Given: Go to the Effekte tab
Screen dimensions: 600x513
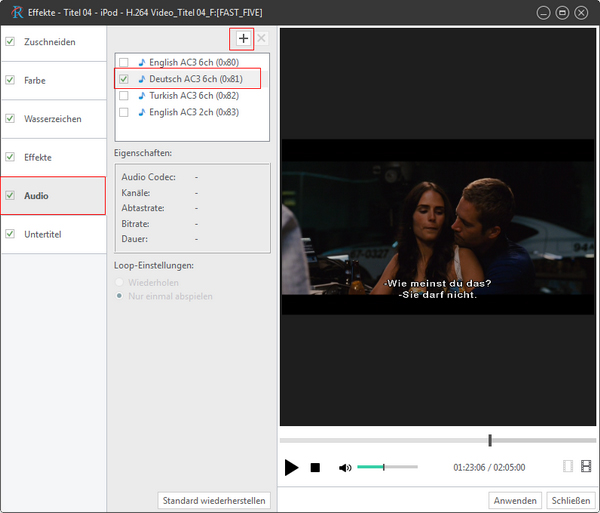Looking at the screenshot, I should point(54,158).
